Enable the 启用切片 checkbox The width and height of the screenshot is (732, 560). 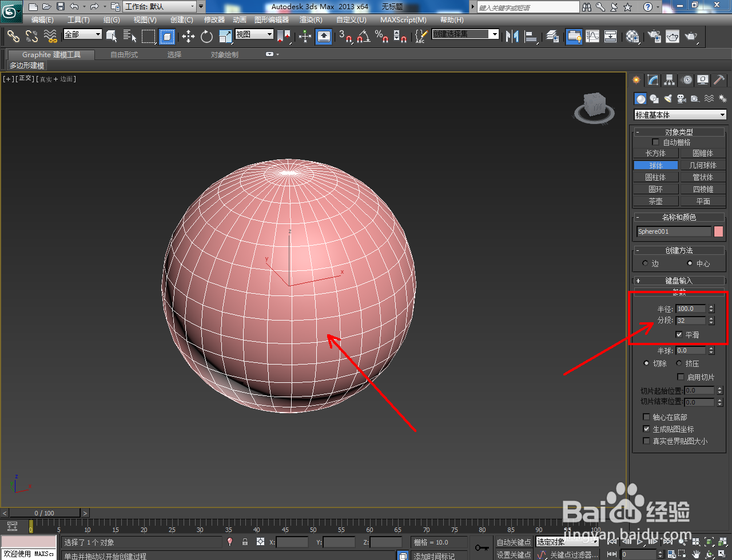681,377
